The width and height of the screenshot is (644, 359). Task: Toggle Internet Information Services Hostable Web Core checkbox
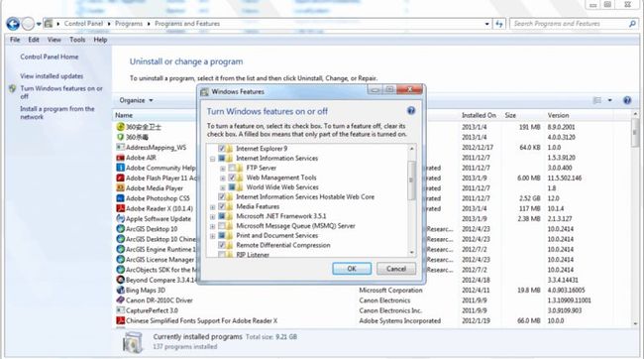click(222, 197)
